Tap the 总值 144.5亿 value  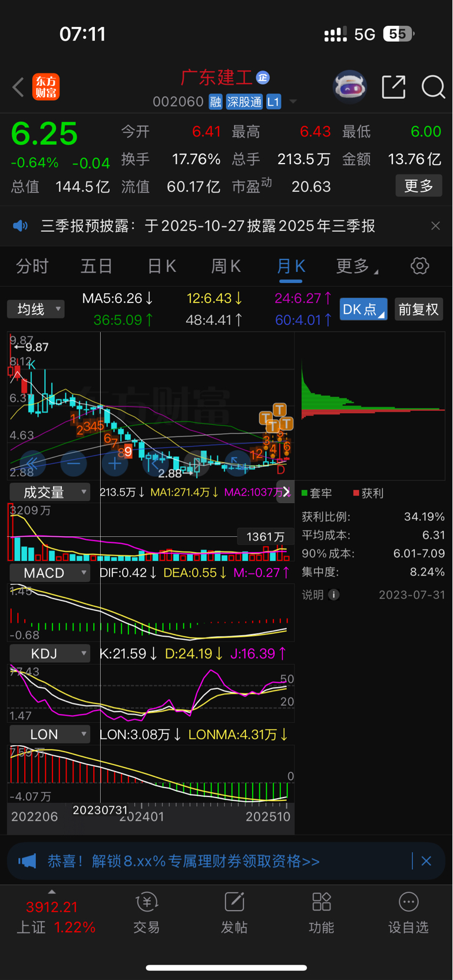(82, 187)
